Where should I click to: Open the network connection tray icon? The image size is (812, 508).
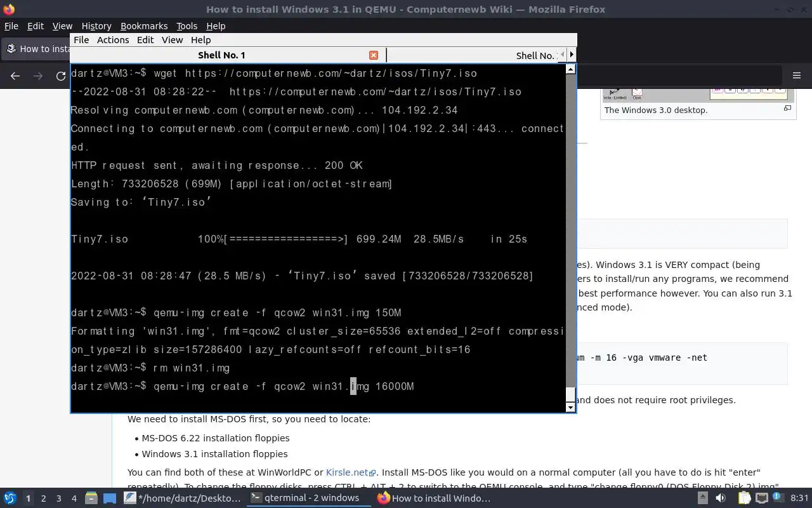(x=762, y=498)
